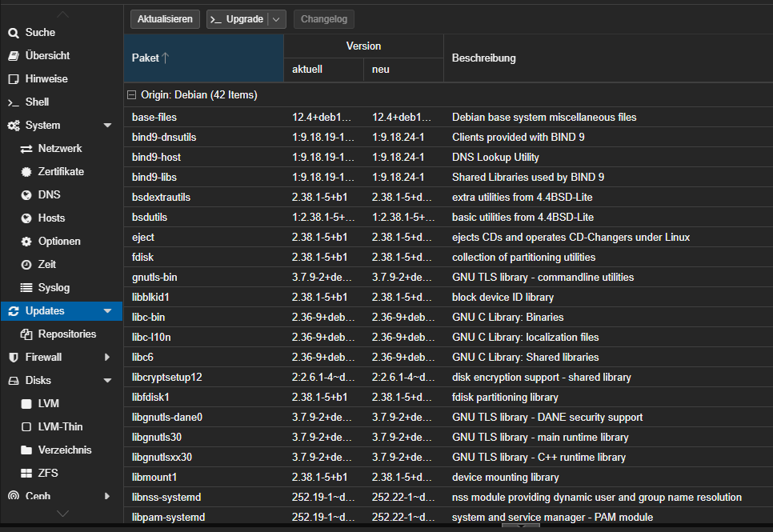Click the Repositories files icon
This screenshot has width=773, height=532.
(26, 334)
